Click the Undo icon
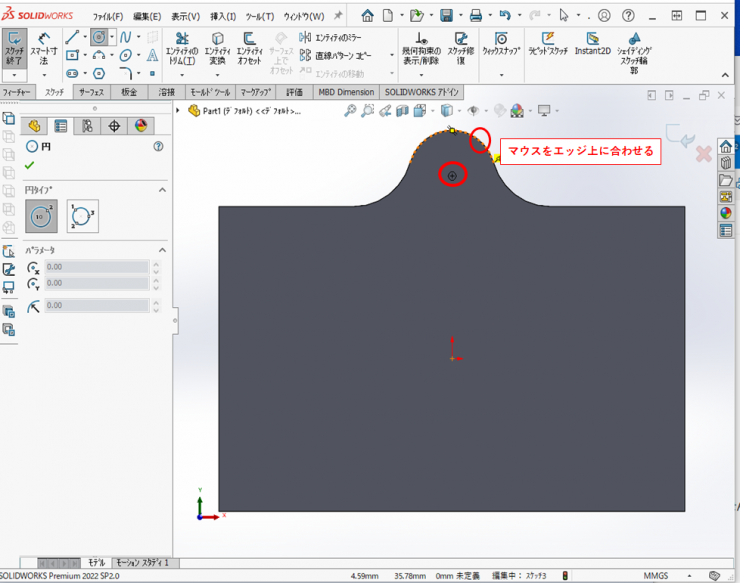 pos(505,16)
